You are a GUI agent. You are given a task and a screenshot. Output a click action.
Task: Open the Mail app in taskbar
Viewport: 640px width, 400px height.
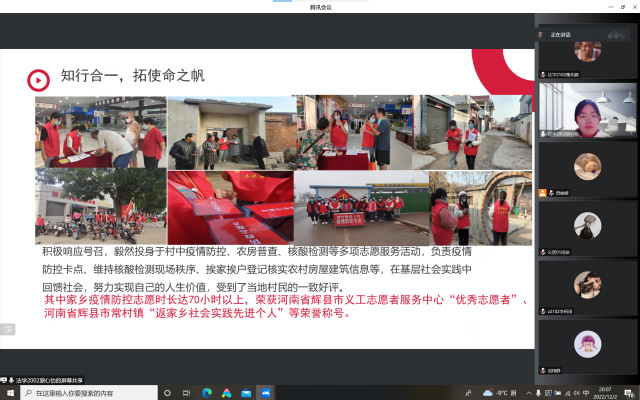[248, 393]
